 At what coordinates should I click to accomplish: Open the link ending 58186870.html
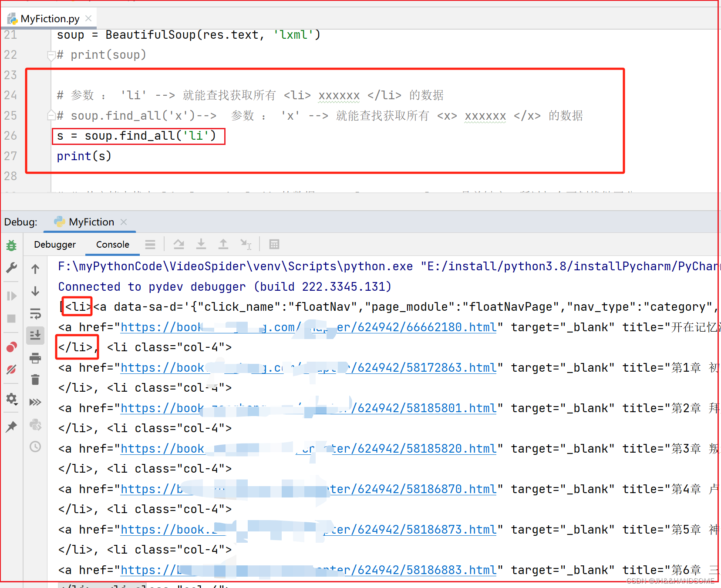coord(308,489)
